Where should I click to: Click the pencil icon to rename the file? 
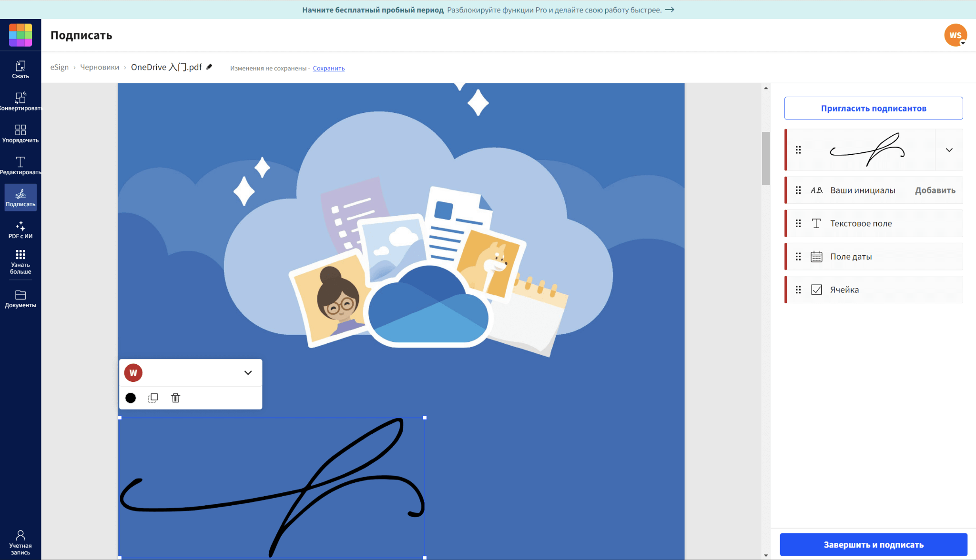point(209,67)
